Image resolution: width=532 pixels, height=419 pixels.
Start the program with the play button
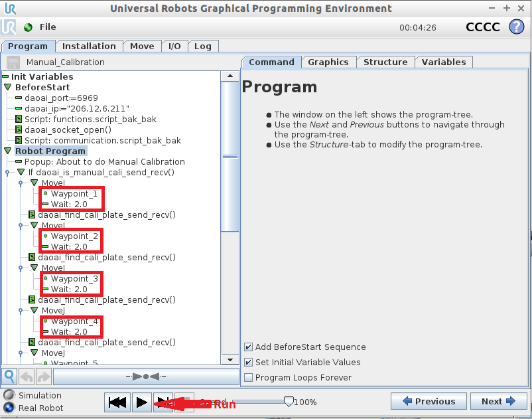click(x=142, y=402)
